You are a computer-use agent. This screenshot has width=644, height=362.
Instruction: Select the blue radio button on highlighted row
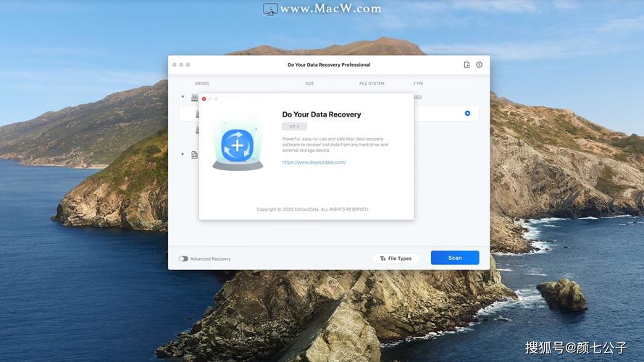pyautogui.click(x=467, y=113)
